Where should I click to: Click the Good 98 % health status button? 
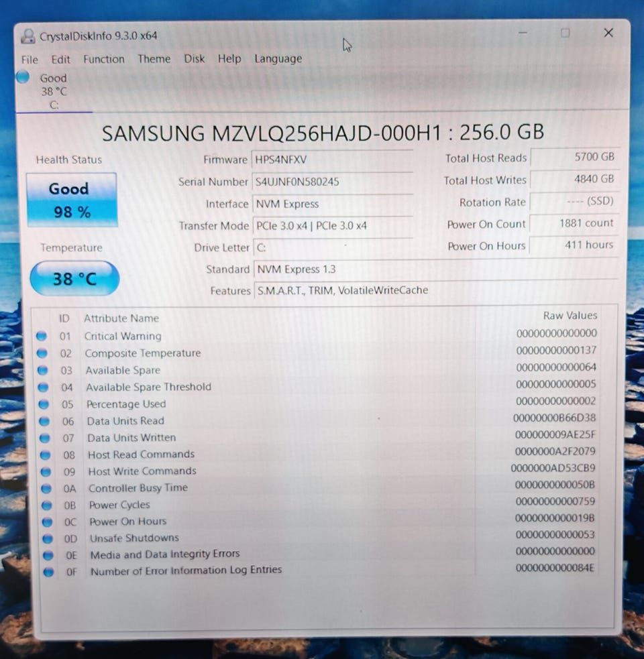point(72,200)
